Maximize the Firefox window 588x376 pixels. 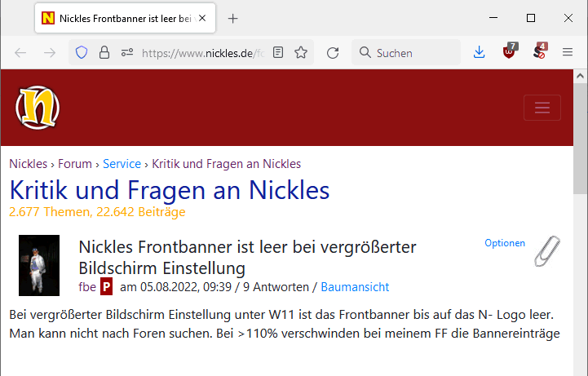click(531, 18)
